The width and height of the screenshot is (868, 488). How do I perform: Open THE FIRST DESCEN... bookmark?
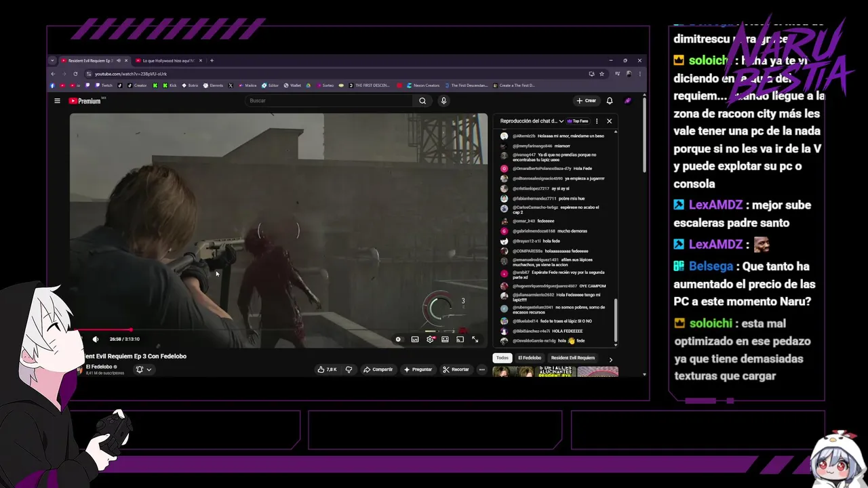click(370, 85)
